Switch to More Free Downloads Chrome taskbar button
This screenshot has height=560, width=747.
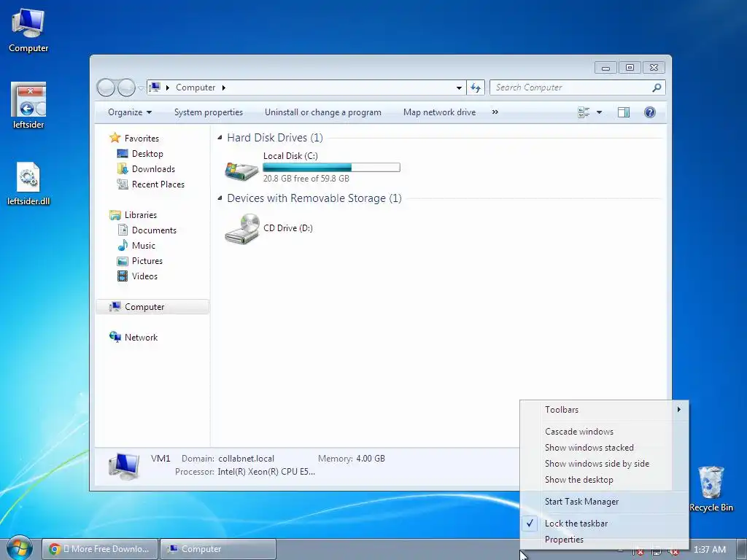99,549
